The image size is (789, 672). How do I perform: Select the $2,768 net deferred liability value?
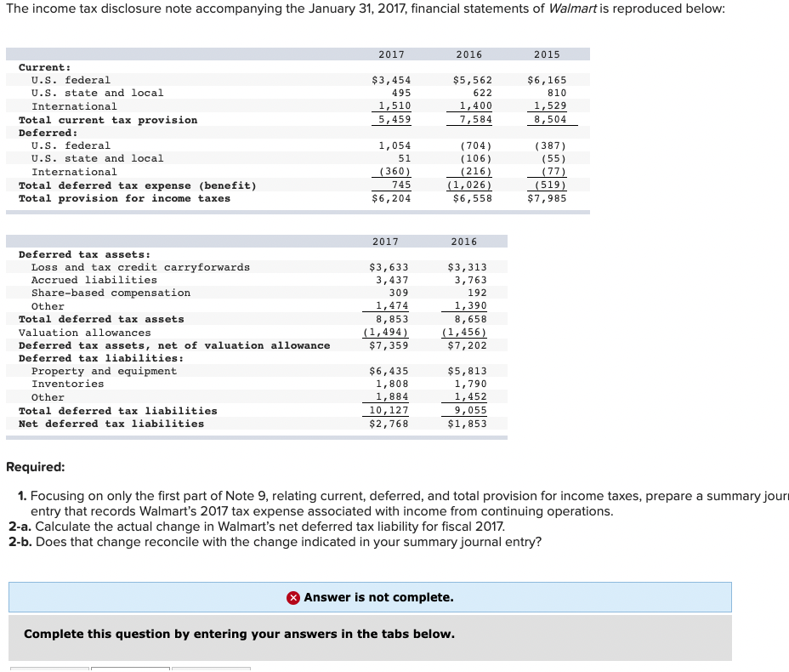point(391,424)
